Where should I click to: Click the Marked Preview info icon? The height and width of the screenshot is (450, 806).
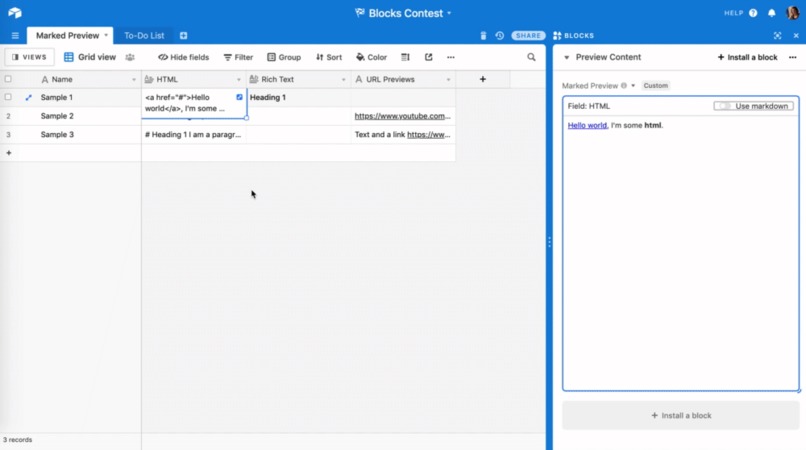[x=624, y=86]
